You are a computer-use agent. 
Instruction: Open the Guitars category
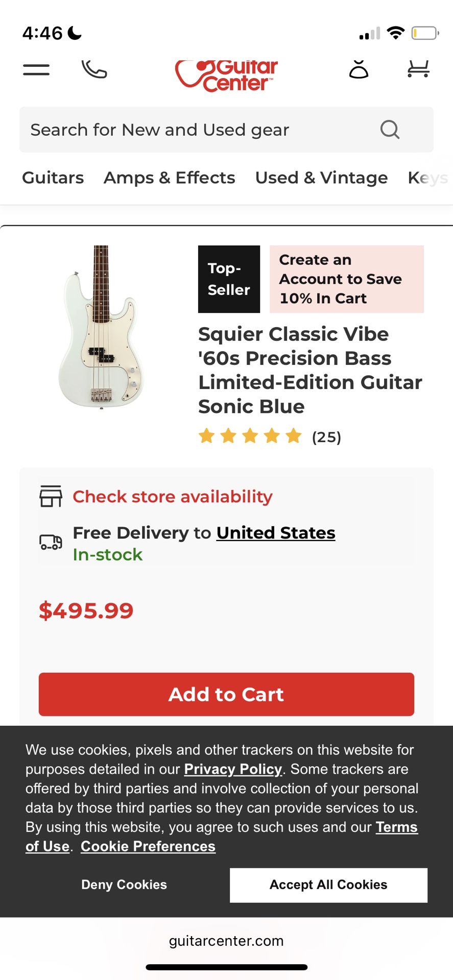(53, 178)
